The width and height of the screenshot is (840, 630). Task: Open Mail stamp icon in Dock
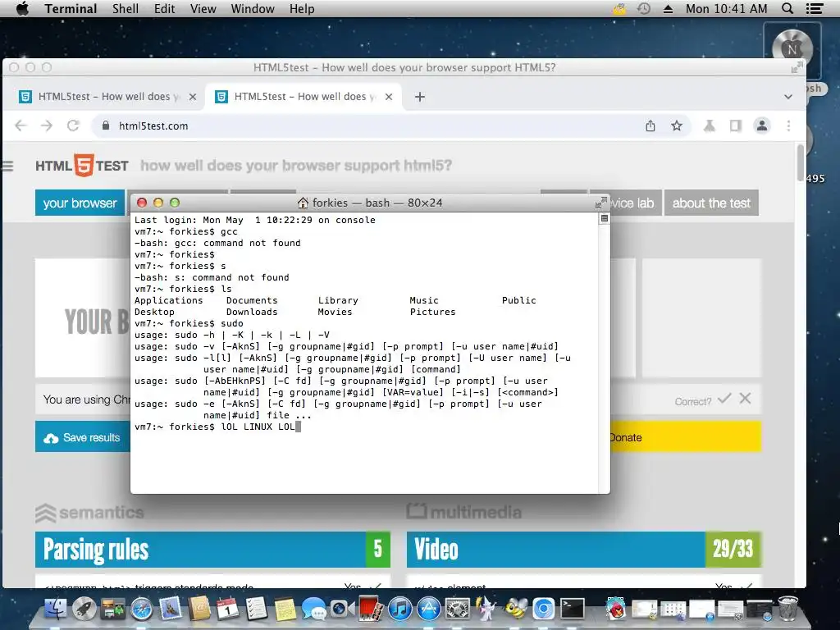click(171, 609)
